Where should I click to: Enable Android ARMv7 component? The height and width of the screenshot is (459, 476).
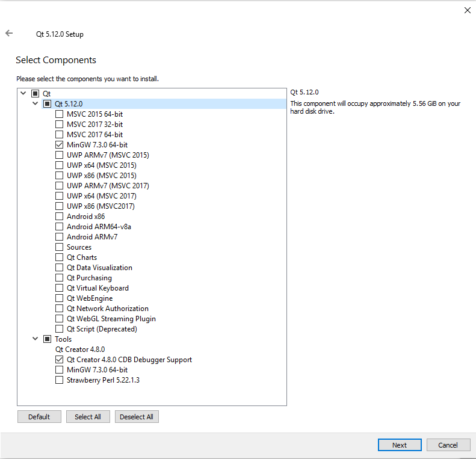[59, 237]
